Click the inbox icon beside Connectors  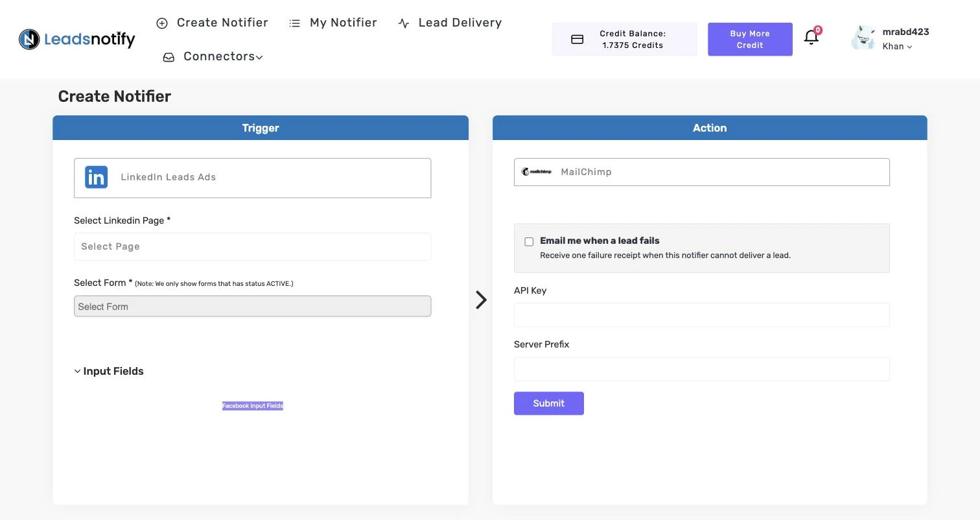click(x=169, y=57)
